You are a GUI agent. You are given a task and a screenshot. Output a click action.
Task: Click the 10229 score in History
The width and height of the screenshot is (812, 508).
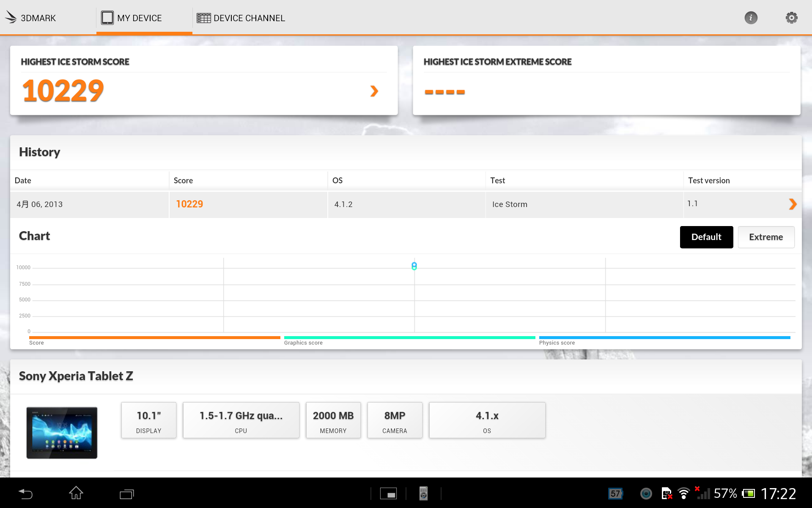point(189,204)
